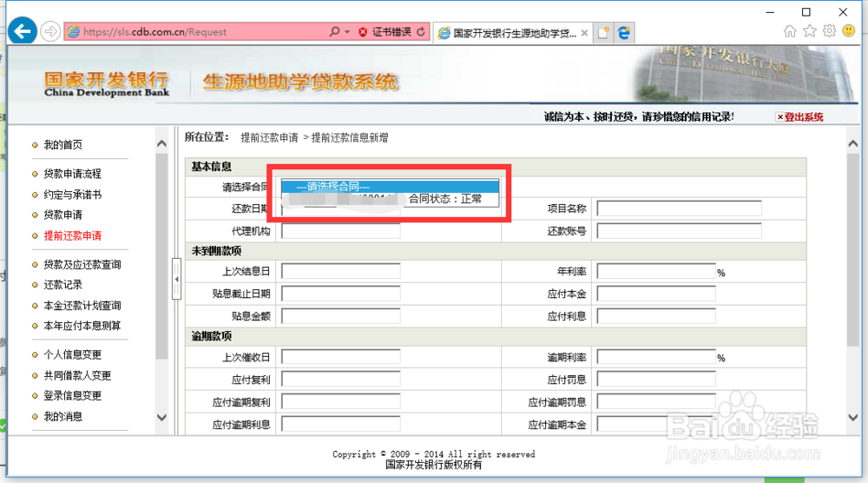Viewport: 868px width, 483px height.
Task: Click the 贴息截止日期 input field
Action: 341,294
